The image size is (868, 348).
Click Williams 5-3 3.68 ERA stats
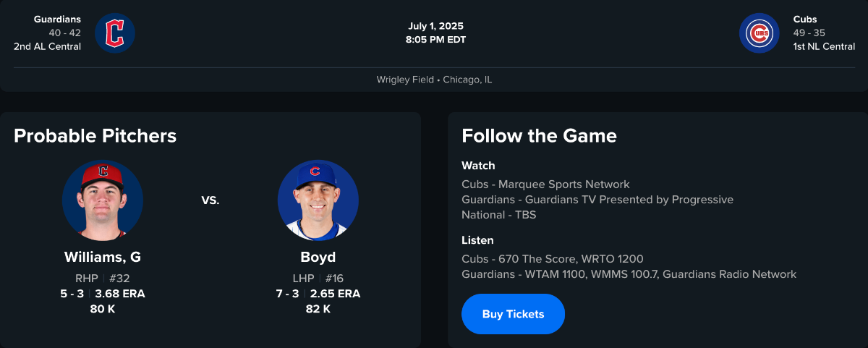103,294
